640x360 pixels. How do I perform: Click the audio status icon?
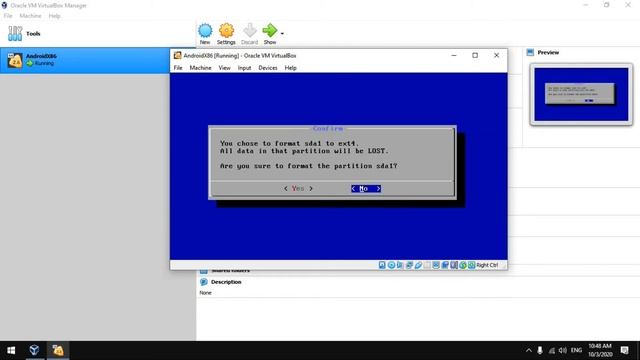(x=400, y=265)
